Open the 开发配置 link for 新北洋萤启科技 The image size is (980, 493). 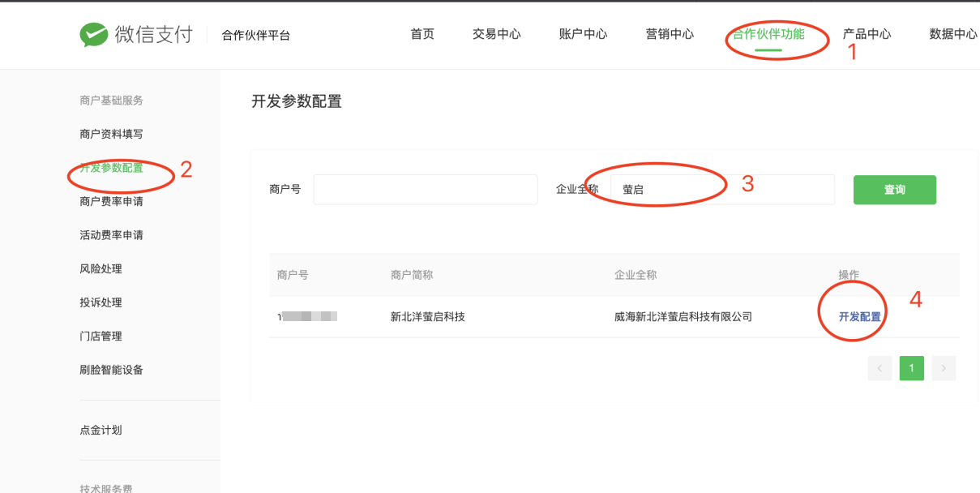coord(859,316)
